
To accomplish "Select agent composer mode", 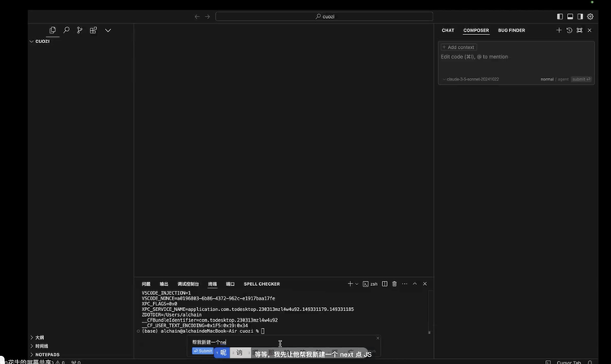I will click(x=563, y=79).
